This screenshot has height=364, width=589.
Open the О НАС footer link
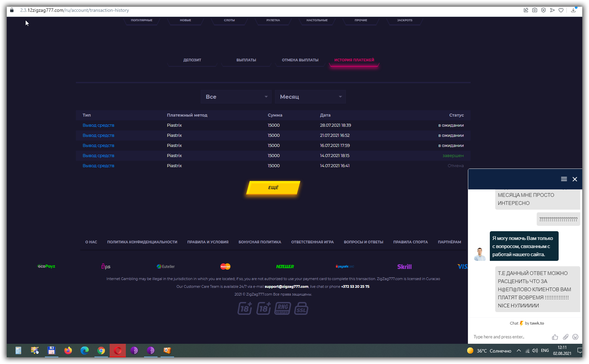click(91, 242)
